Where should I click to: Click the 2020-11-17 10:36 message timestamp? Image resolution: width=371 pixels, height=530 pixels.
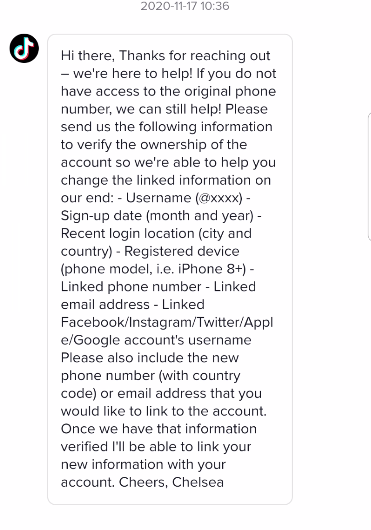[x=185, y=6]
